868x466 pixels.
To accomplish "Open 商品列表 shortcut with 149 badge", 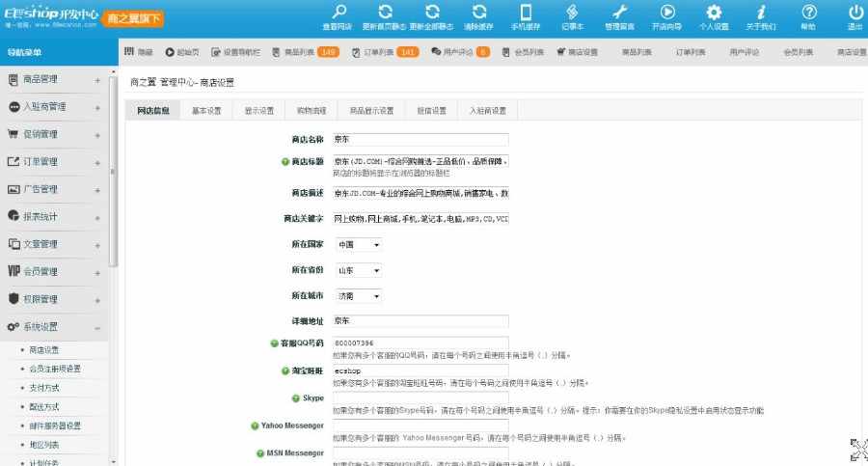I will [x=305, y=52].
